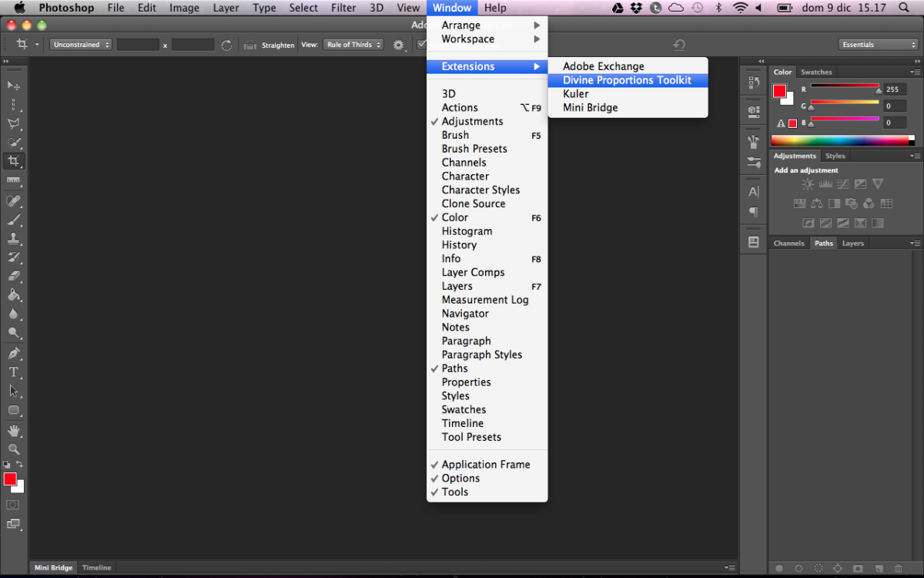
Task: Open the Character panel icon in dock
Action: (x=754, y=191)
